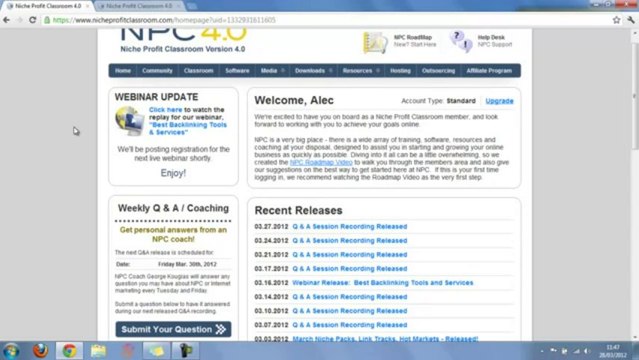Open the Affiliate Program menu item
Viewport: 639px width, 360px height.
489,71
